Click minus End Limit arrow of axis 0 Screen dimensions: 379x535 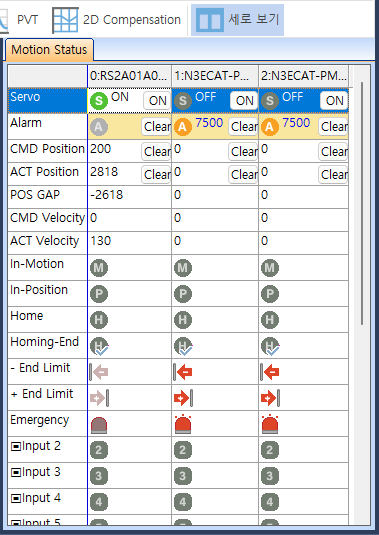click(99, 372)
